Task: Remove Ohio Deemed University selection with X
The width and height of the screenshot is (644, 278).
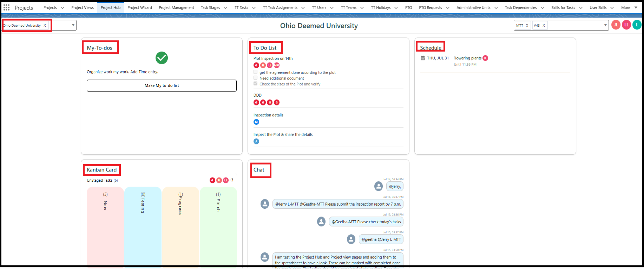Action: click(x=45, y=25)
